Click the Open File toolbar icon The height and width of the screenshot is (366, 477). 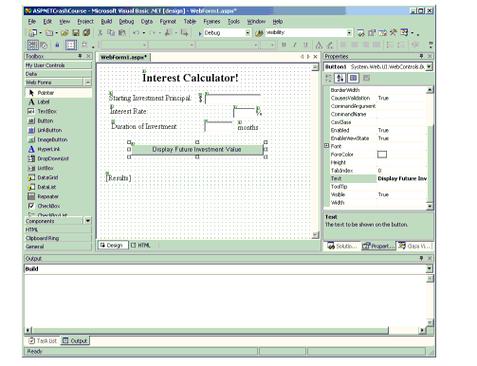[64, 33]
